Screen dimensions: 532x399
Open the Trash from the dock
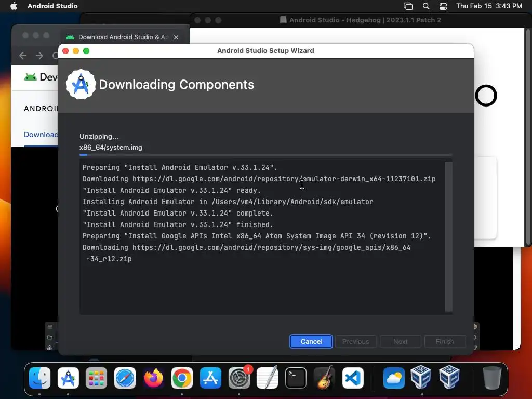click(492, 378)
